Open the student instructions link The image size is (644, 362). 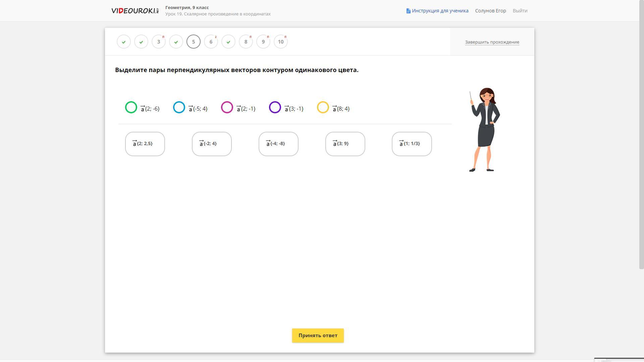tap(437, 11)
